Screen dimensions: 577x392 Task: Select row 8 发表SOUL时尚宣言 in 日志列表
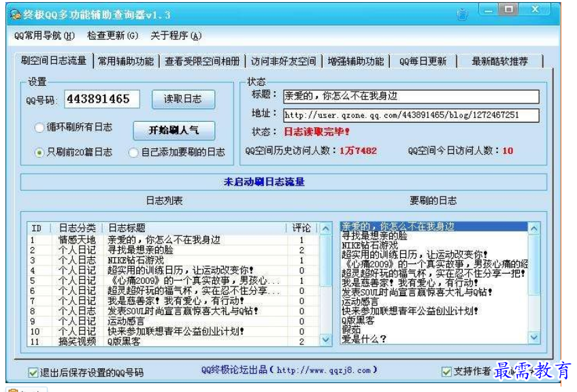[173, 312]
